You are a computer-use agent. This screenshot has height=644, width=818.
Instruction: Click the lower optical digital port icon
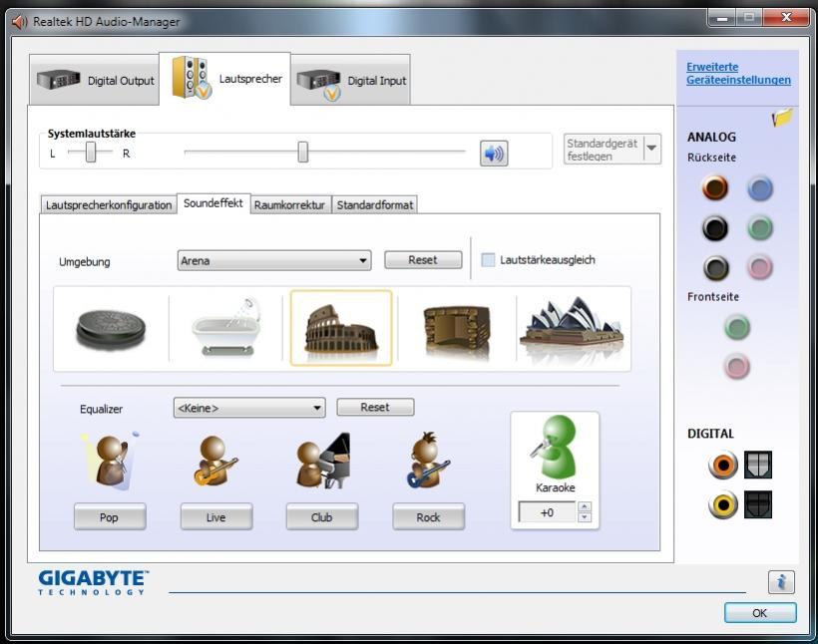(758, 504)
